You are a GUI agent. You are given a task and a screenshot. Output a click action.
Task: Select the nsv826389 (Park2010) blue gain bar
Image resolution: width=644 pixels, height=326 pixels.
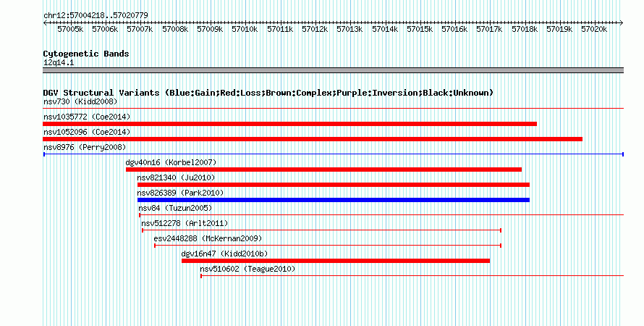point(334,200)
